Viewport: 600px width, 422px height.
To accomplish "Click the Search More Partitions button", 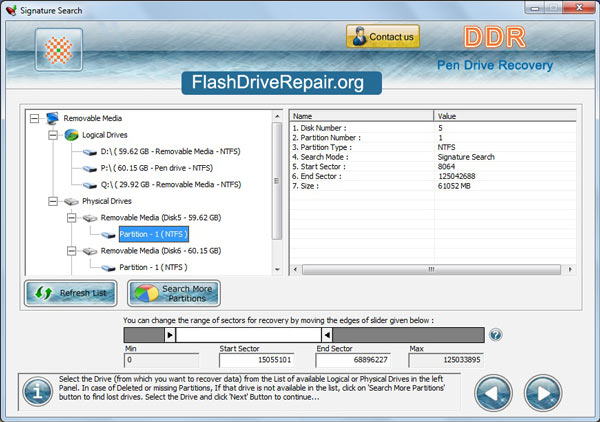I will click(x=174, y=293).
